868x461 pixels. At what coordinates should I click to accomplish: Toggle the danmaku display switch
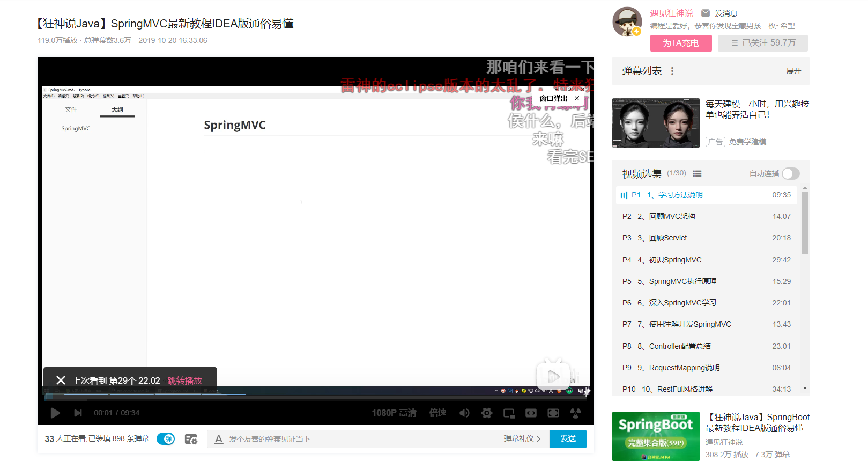(x=166, y=439)
